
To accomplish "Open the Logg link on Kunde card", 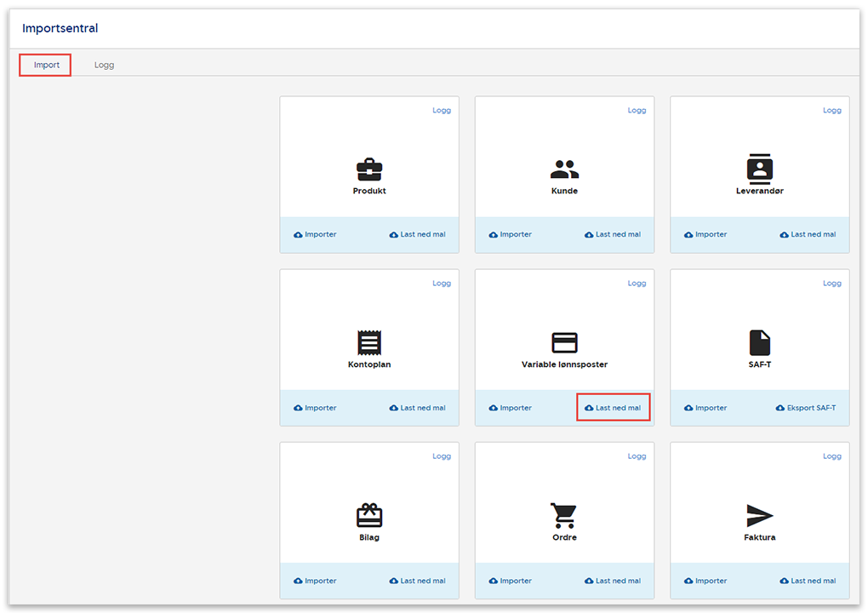I will click(x=637, y=110).
